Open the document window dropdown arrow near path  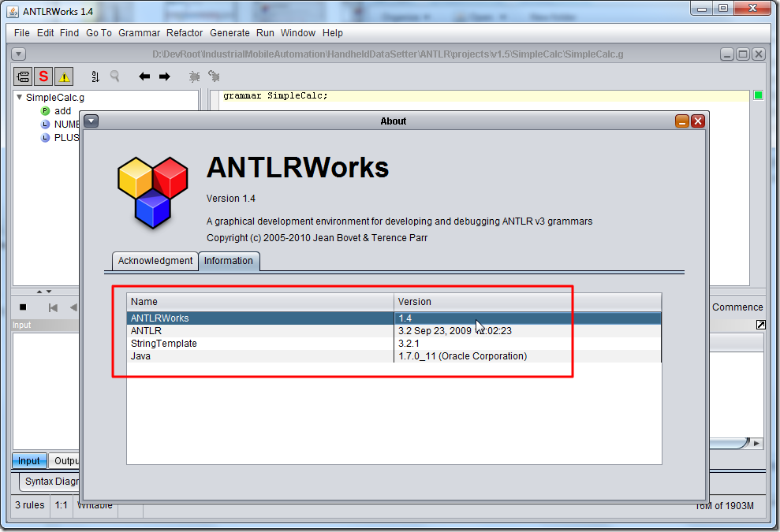click(18, 54)
